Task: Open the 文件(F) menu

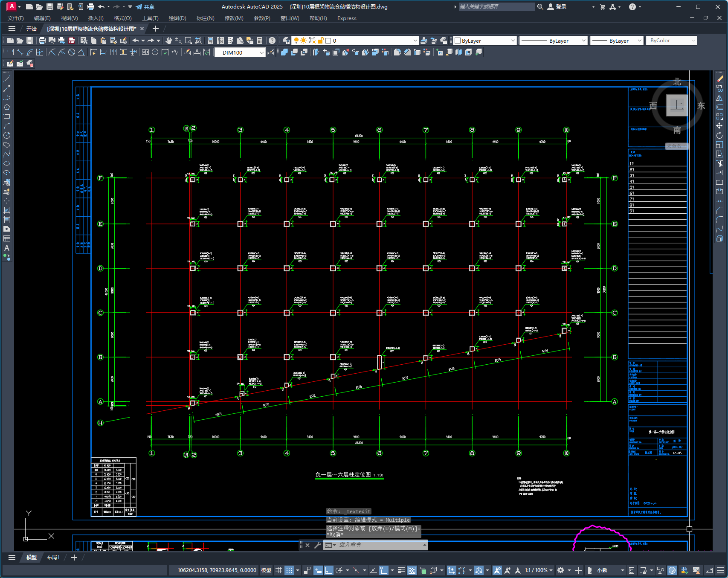Action: (x=16, y=18)
